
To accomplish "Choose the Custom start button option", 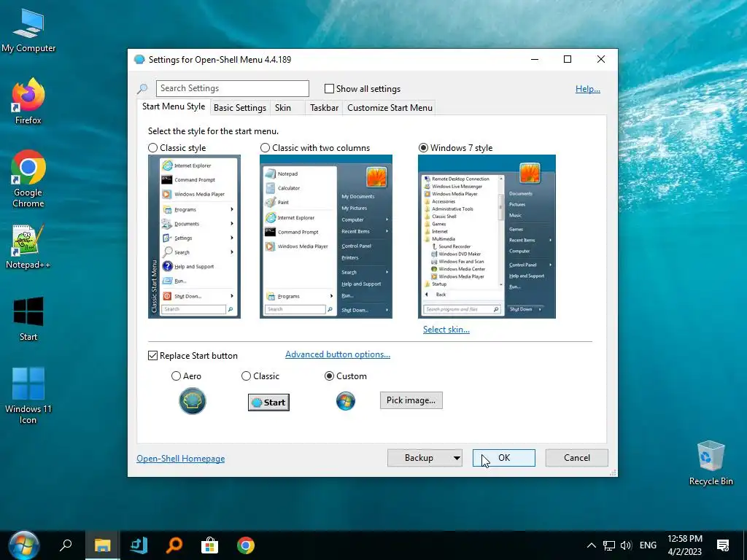I will [329, 376].
